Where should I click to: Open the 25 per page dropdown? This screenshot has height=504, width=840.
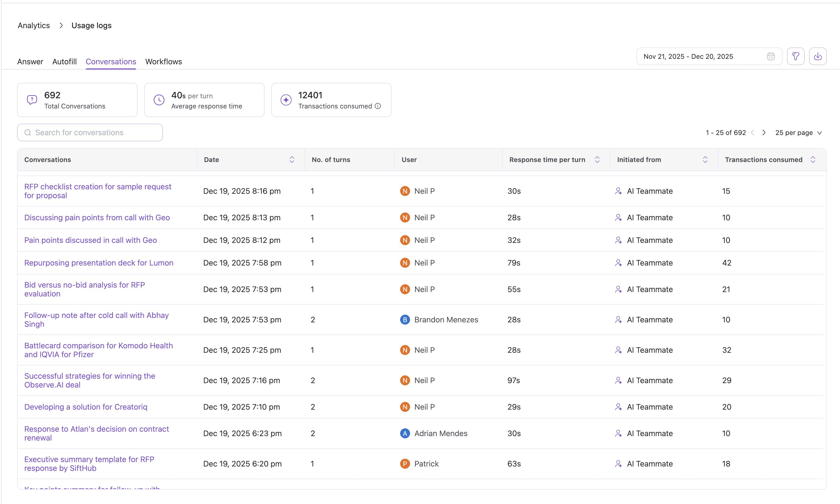point(798,133)
